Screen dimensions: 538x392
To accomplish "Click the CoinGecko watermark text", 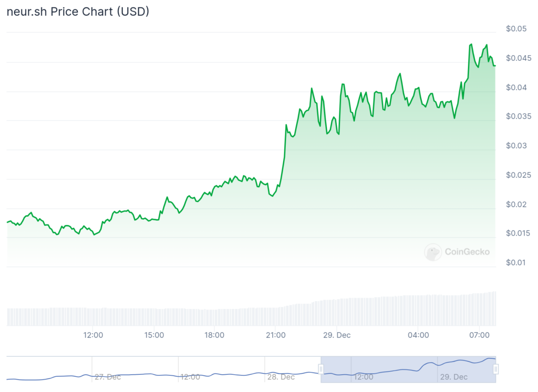I will pyautogui.click(x=467, y=252).
